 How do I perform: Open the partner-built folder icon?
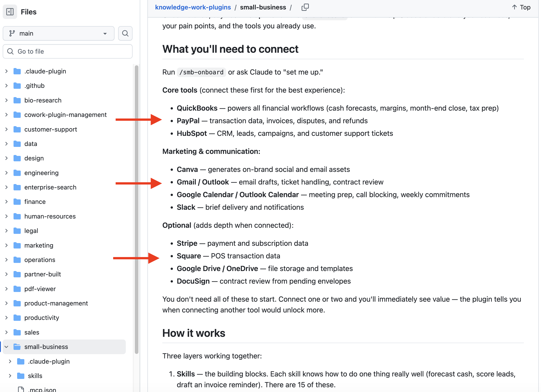17,274
